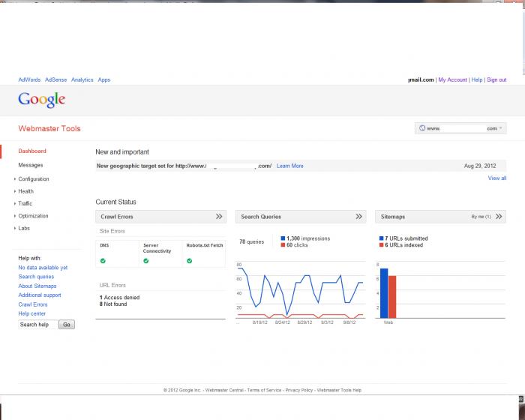
Task: Click '60 clicks' label
Action: point(297,245)
